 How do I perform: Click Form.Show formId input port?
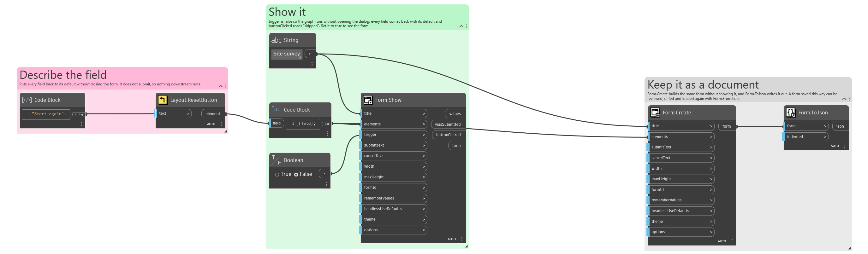393,188
